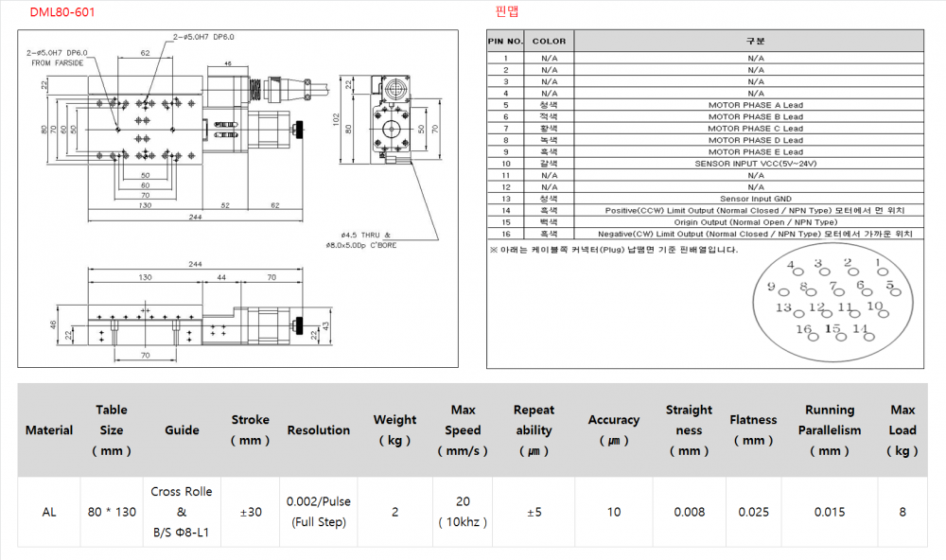946x560 pixels.
Task: Select the MOTOR PHASE A Lead row
Action: point(755,105)
